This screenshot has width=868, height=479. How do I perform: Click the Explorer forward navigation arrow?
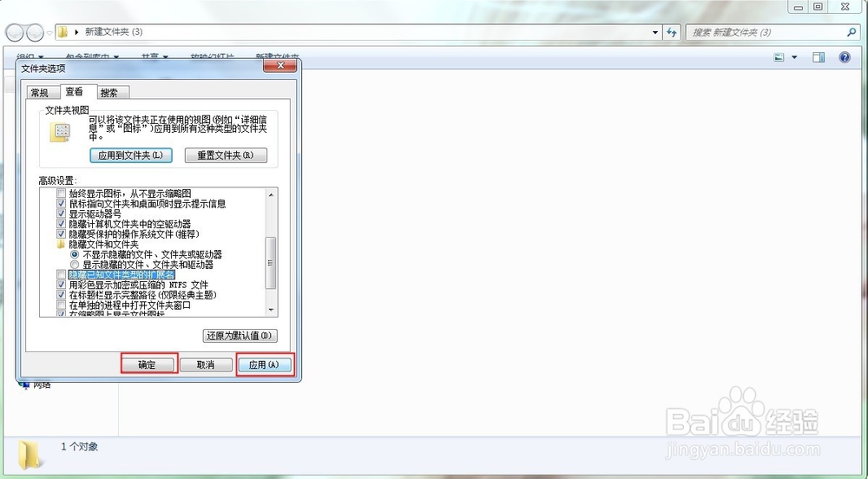[x=35, y=33]
